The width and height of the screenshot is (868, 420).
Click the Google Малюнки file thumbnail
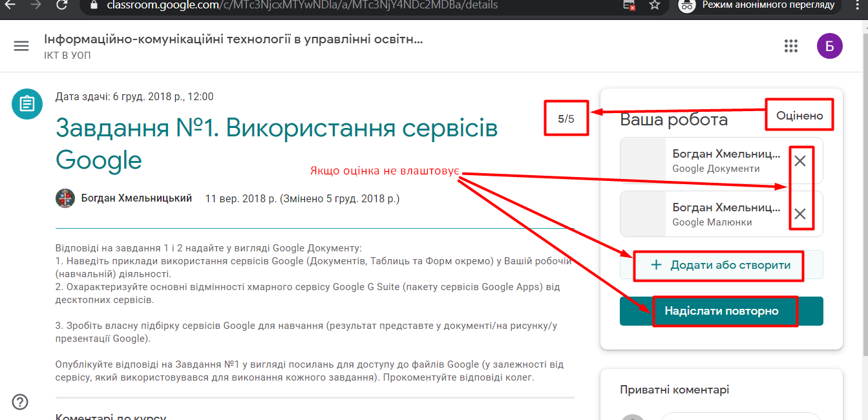[642, 214]
